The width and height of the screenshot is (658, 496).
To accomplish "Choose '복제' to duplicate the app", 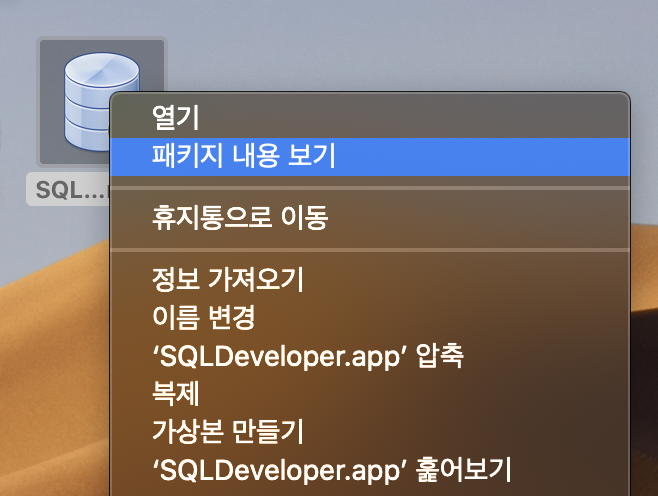I will click(370, 393).
